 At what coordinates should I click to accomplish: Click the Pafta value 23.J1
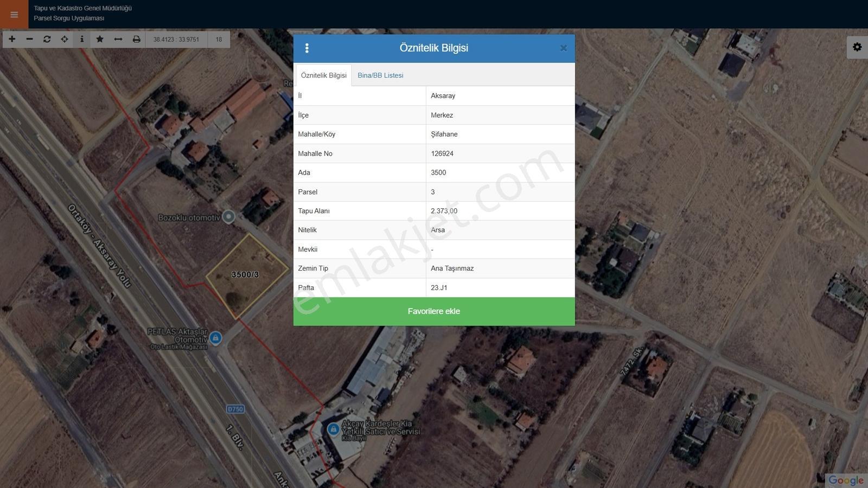(x=439, y=287)
